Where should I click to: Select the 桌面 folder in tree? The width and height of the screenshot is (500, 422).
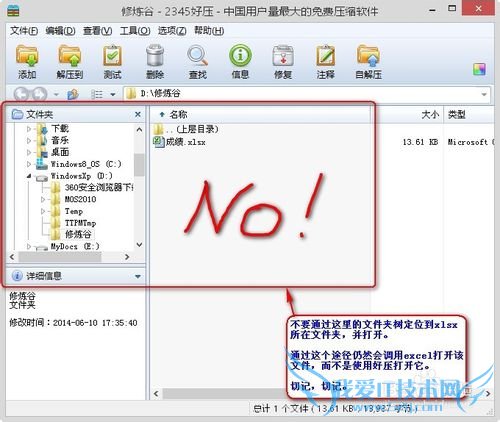(x=60, y=152)
